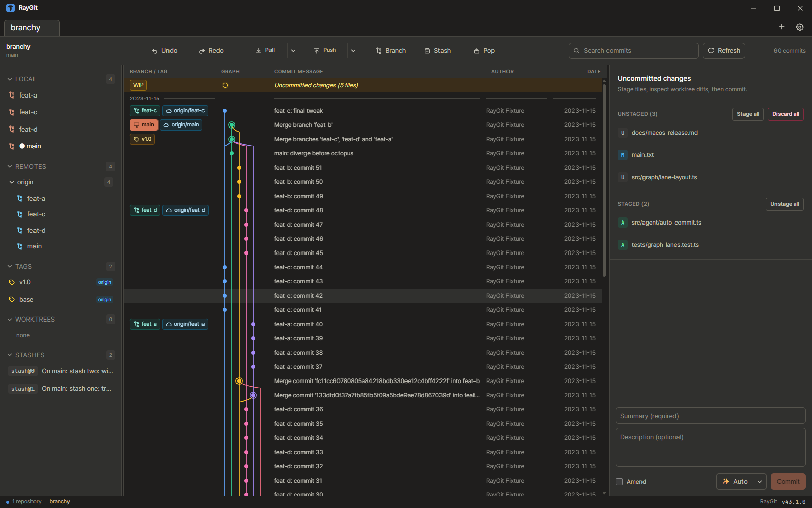Click the origin/main remote label
The height and width of the screenshot is (508, 812).
(x=181, y=125)
